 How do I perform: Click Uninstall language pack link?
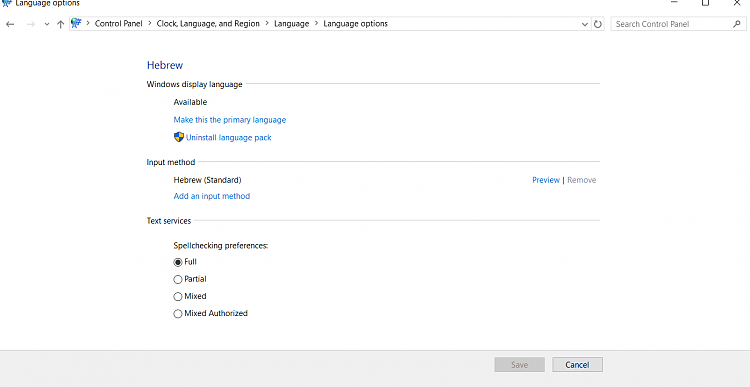pos(229,137)
